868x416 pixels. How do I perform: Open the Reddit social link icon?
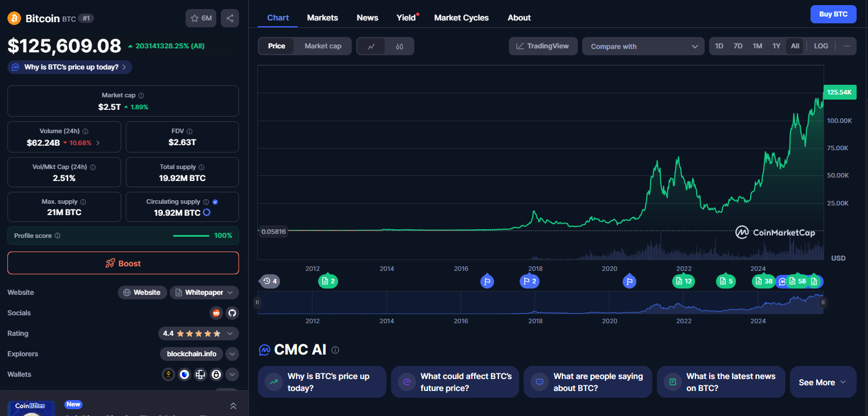pyautogui.click(x=216, y=313)
